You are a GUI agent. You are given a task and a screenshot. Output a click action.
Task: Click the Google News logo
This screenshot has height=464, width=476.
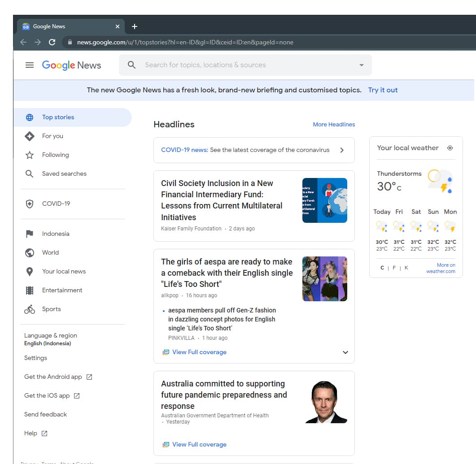pyautogui.click(x=71, y=65)
